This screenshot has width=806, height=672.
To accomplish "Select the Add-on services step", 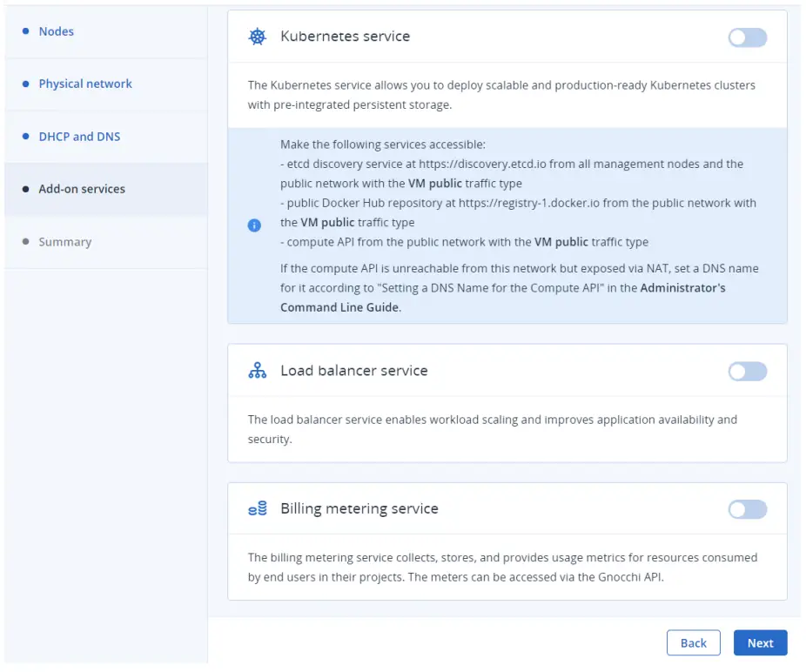I will click(x=83, y=189).
